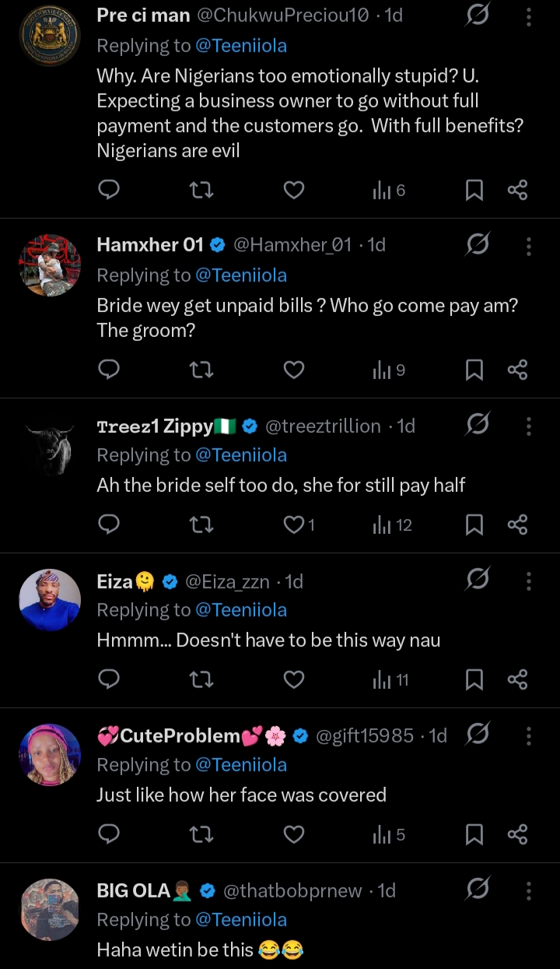Open more options on BIG OLA's tweet
The width and height of the screenshot is (560, 969).
528,890
